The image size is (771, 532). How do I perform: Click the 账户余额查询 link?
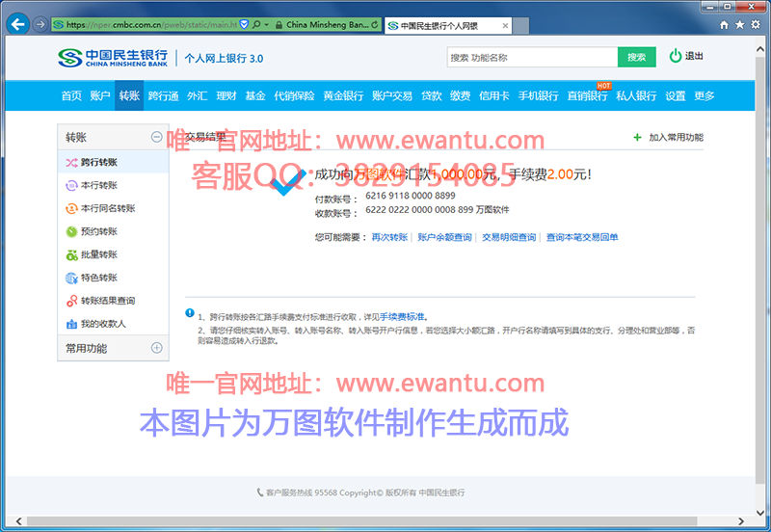444,237
